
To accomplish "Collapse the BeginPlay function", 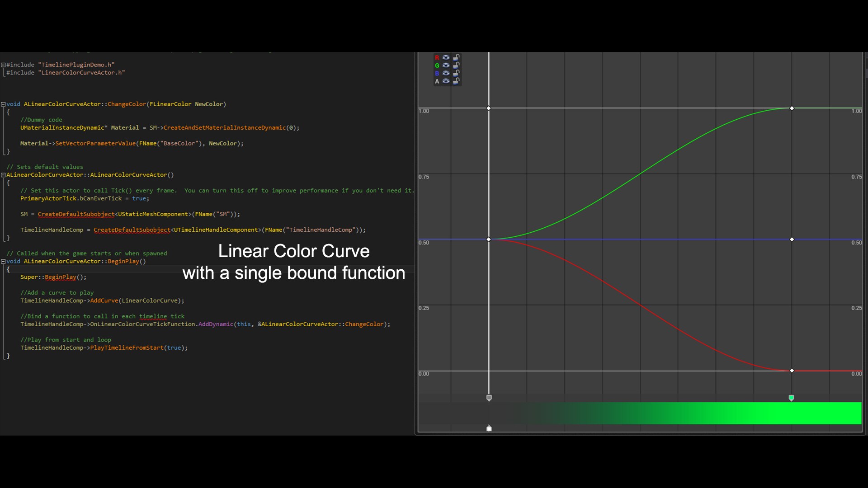I will 3,261.
